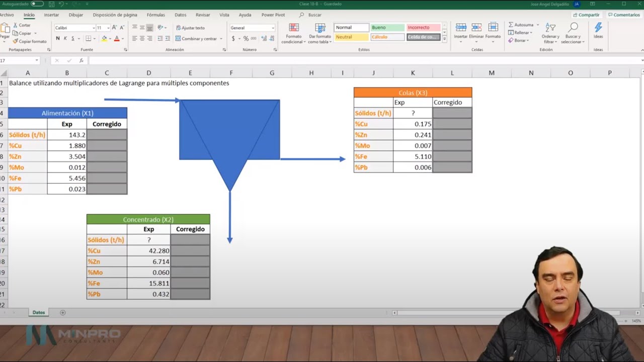Click the Comentarios button

click(x=623, y=15)
